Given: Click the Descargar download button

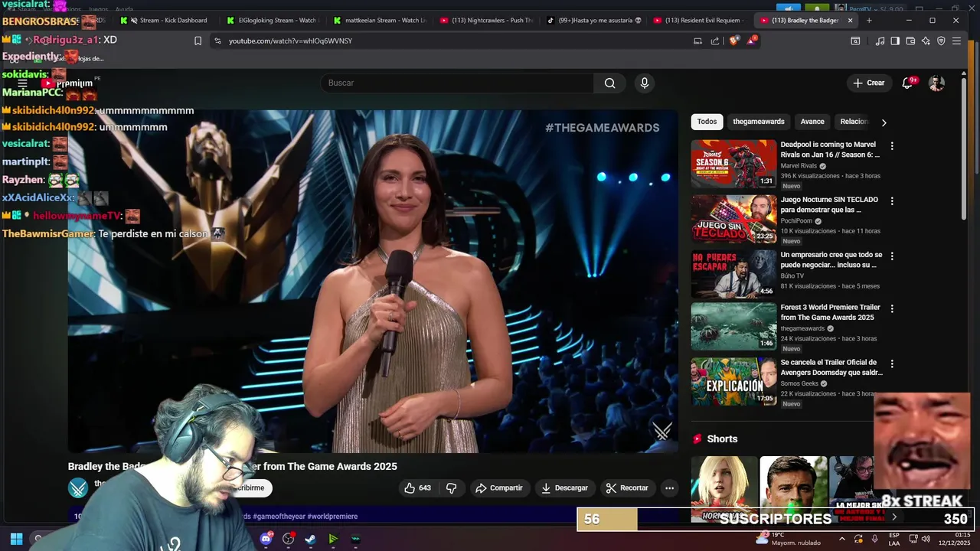Looking at the screenshot, I should click(564, 487).
